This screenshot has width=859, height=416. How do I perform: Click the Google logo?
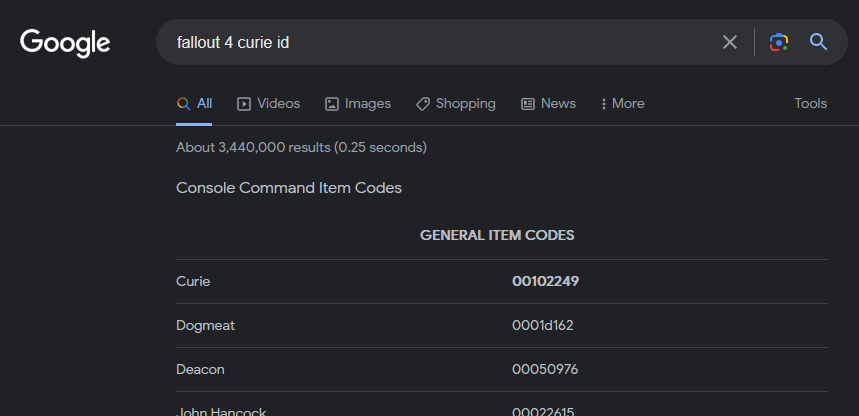(x=65, y=42)
